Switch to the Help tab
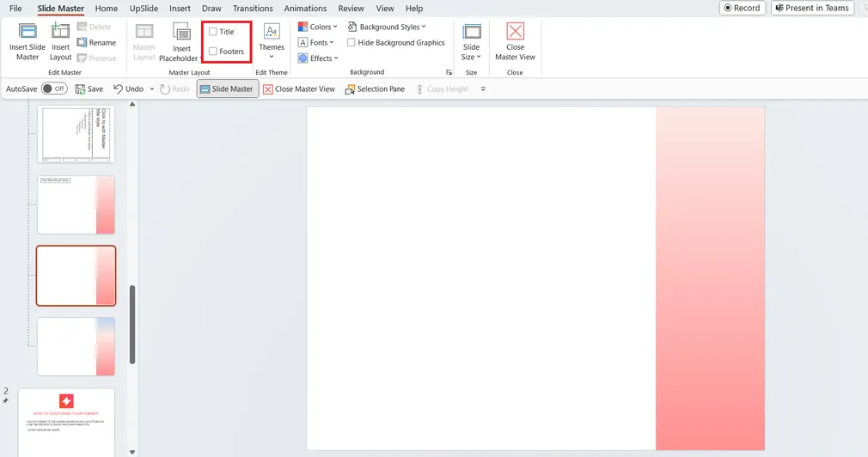Image resolution: width=868 pixels, height=457 pixels. 414,9
